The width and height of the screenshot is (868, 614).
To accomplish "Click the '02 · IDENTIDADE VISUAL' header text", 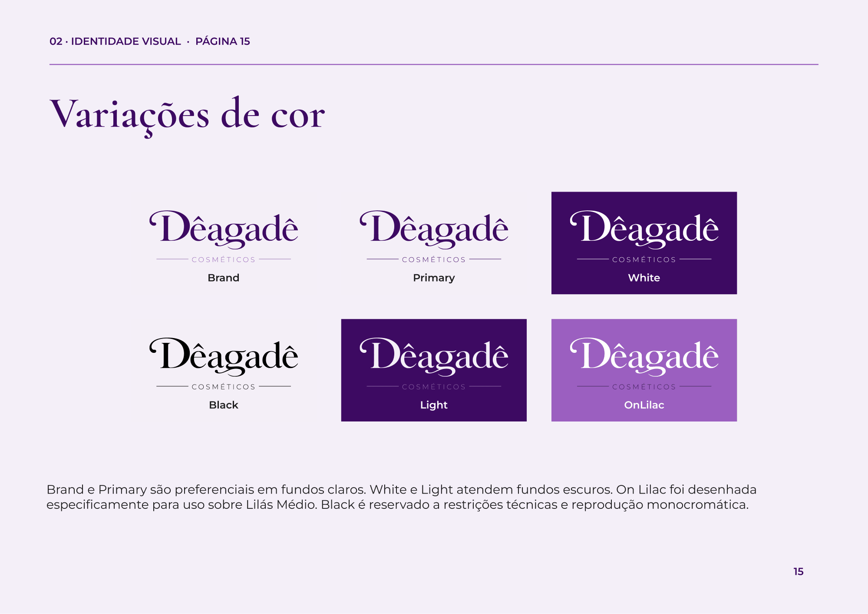I will pos(115,41).
